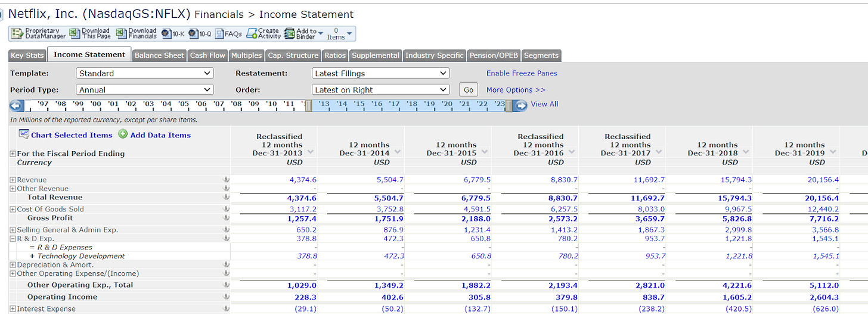Switch to the Balance Sheet tab
This screenshot has width=868, height=314.
tap(159, 56)
